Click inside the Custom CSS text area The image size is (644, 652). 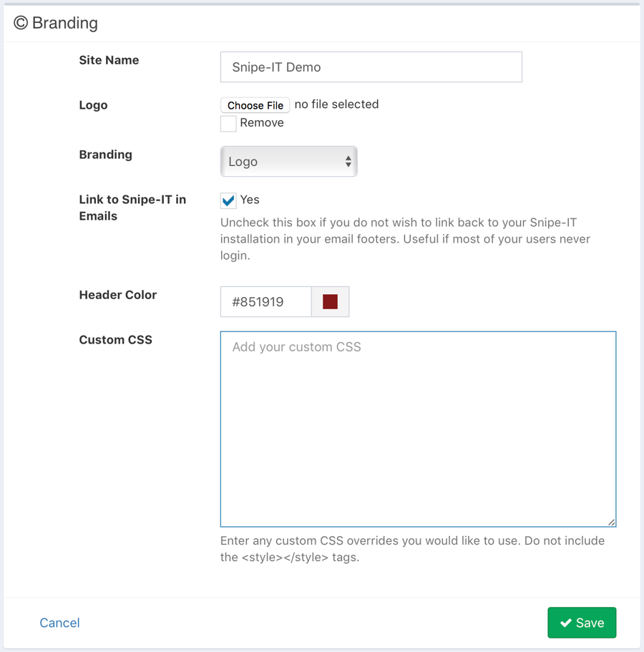[x=418, y=429]
